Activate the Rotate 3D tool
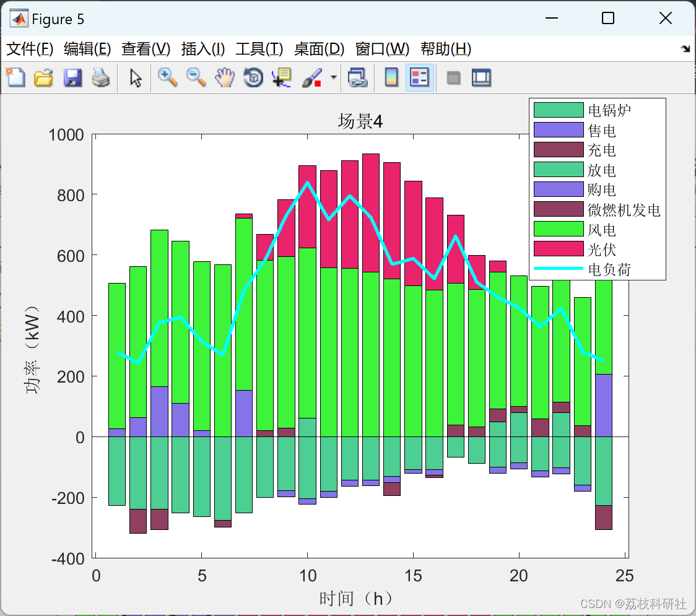696x616 pixels. [x=253, y=77]
